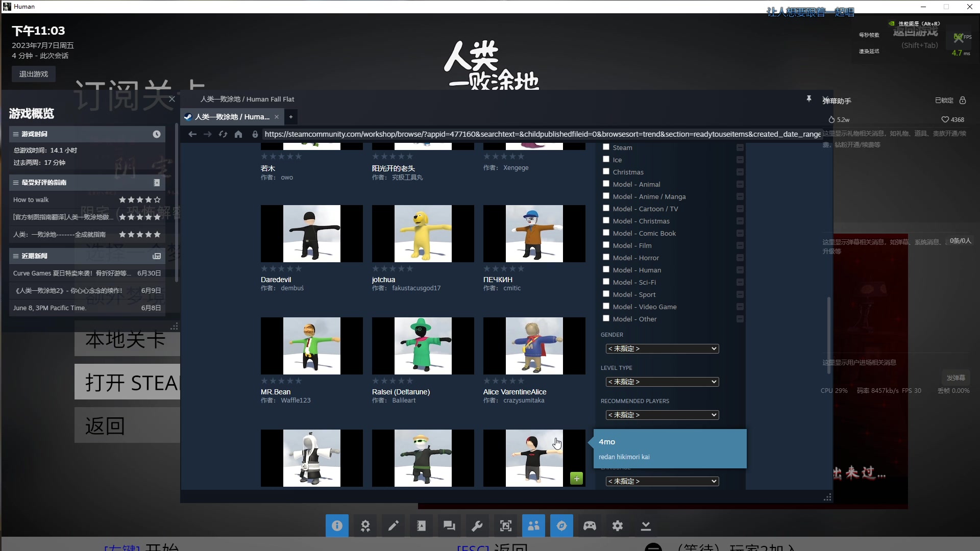Image resolution: width=980 pixels, height=551 pixels.
Task: Open discussions chat icon in overlay toolbar
Action: (449, 525)
